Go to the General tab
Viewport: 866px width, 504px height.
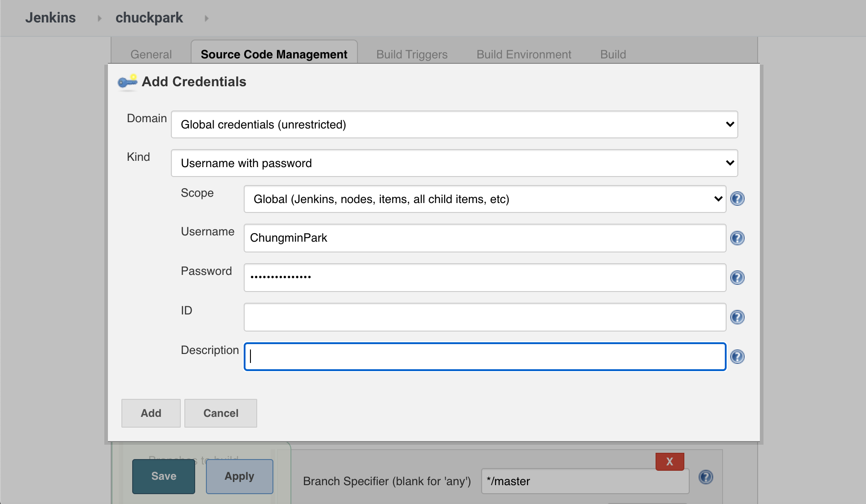[151, 54]
